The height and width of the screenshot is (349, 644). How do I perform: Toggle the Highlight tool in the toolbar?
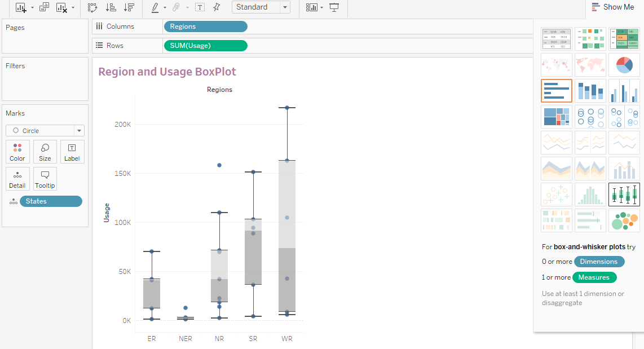tap(156, 7)
